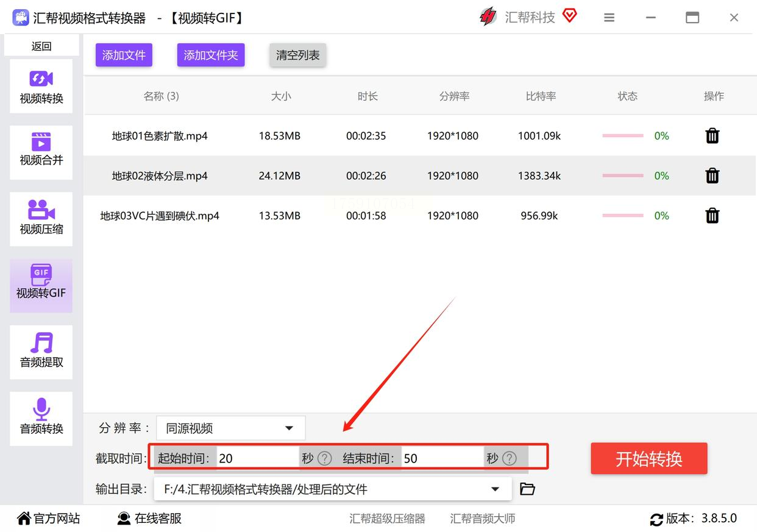Go to 音频提取 module
757x532 pixels.
[41, 351]
